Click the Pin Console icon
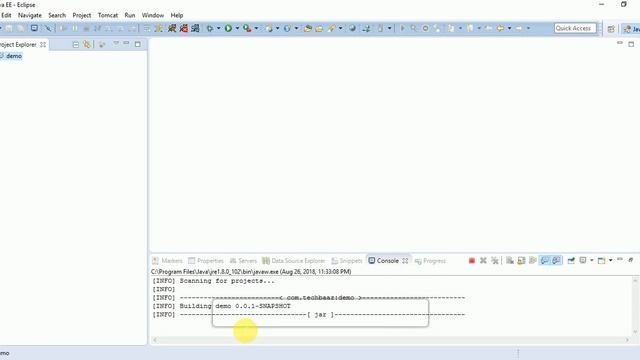This screenshot has height=360, width=640. (x=571, y=260)
